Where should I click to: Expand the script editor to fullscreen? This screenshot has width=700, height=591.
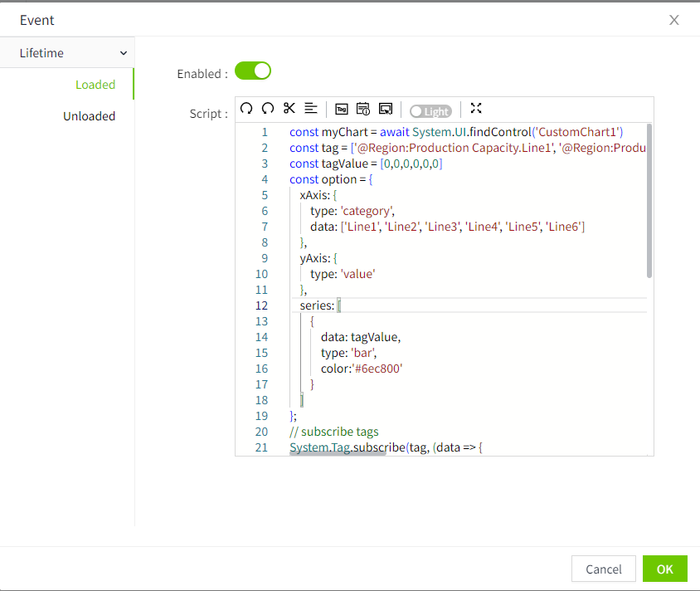click(475, 109)
